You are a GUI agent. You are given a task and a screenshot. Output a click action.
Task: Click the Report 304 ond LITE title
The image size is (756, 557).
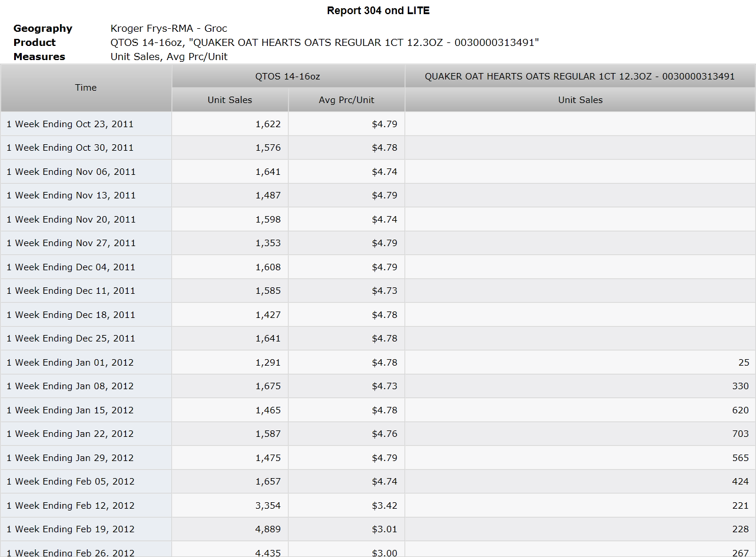tap(378, 11)
